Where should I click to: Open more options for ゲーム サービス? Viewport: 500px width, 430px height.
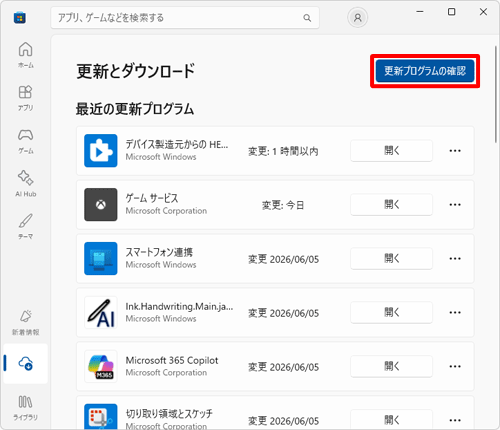pyautogui.click(x=455, y=205)
